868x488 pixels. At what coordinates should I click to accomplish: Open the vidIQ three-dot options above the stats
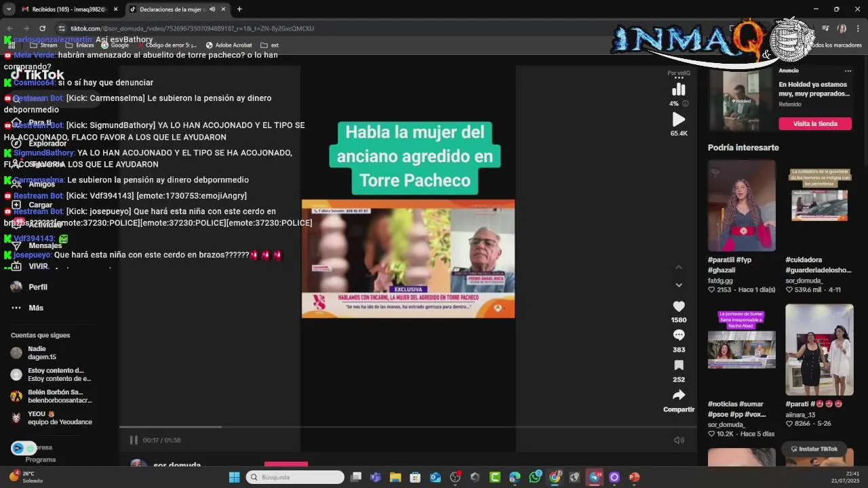pyautogui.click(x=679, y=78)
